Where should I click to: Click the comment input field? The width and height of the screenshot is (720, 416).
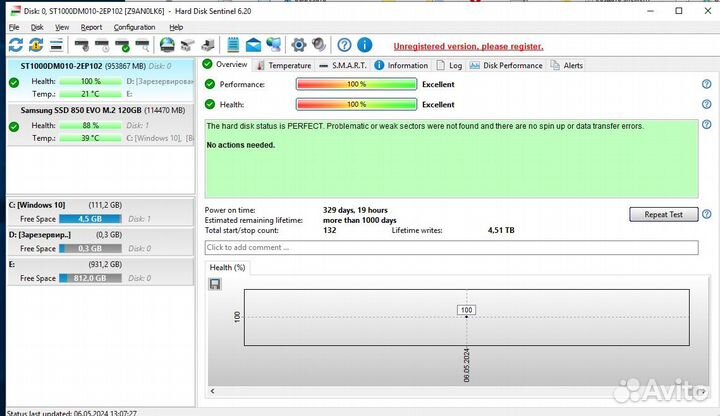pos(451,247)
